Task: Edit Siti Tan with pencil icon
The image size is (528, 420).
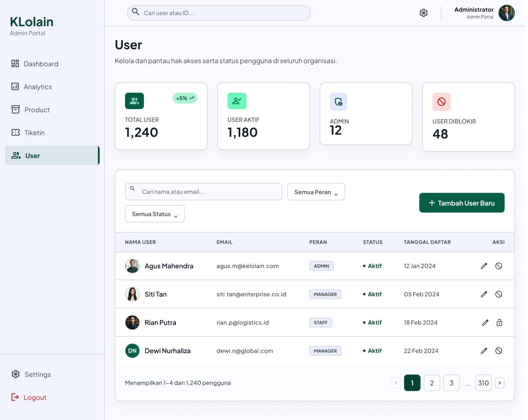Action: coord(484,294)
